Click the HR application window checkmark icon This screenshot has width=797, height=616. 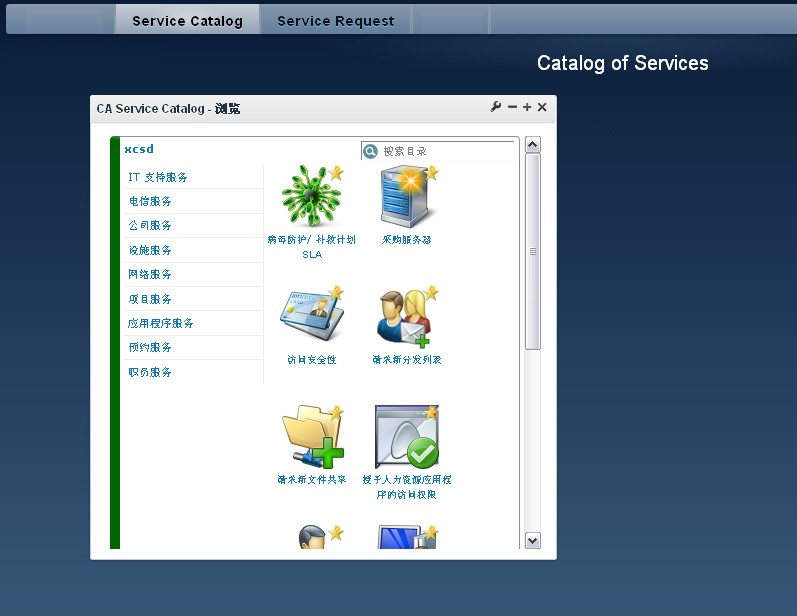(x=407, y=437)
